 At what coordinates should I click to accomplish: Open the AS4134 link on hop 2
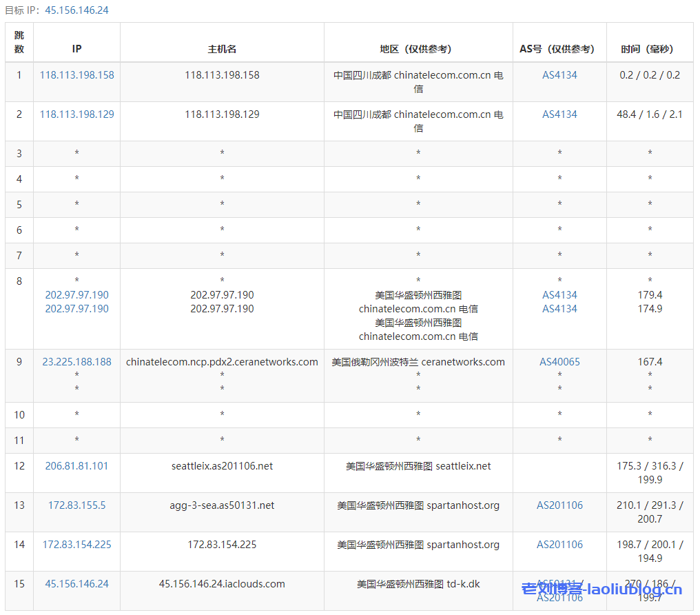pyautogui.click(x=559, y=114)
